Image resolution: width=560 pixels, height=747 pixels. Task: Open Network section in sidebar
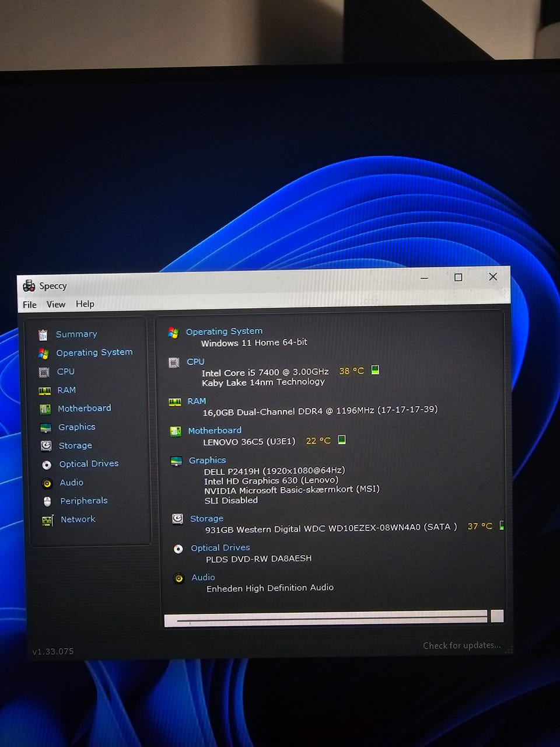pyautogui.click(x=78, y=519)
